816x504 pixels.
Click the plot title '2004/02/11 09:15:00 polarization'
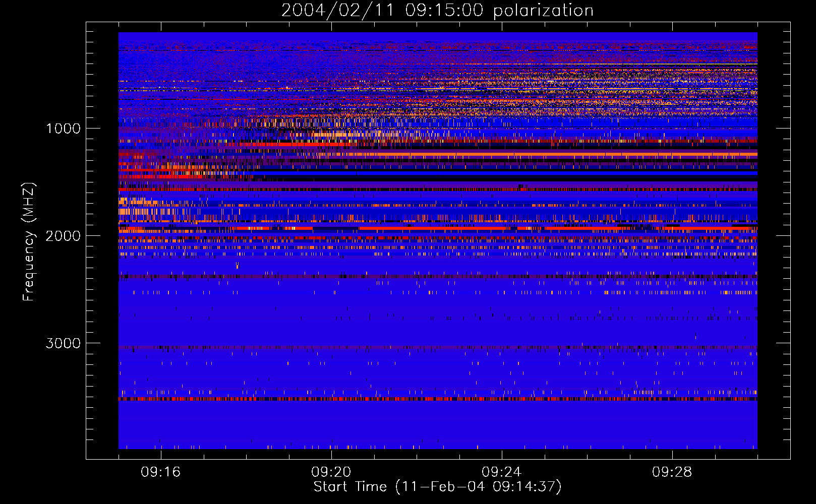tap(437, 11)
